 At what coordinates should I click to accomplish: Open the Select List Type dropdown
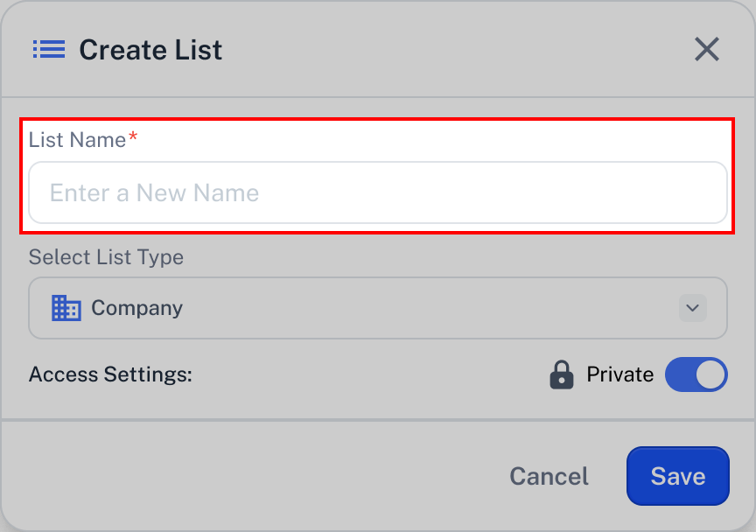pos(378,308)
